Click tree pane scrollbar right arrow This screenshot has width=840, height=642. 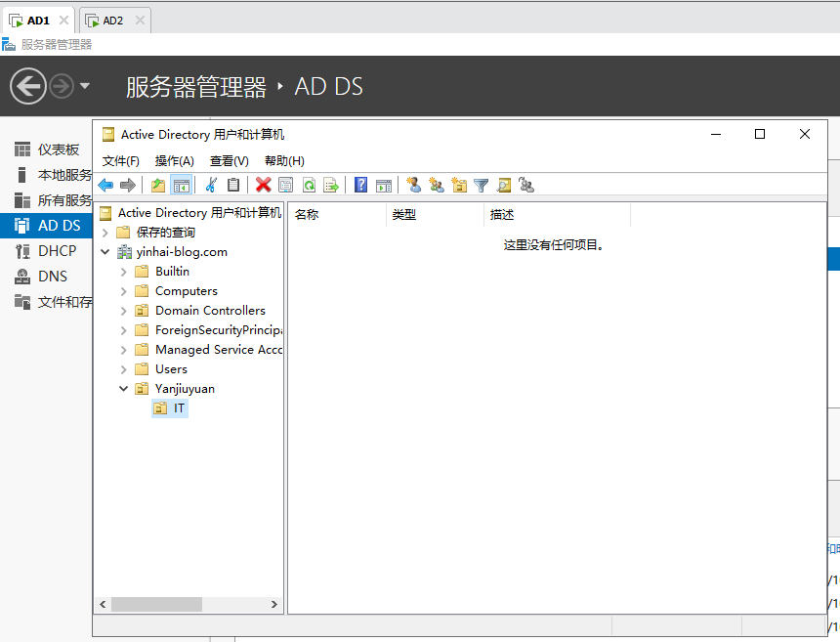[x=274, y=605]
